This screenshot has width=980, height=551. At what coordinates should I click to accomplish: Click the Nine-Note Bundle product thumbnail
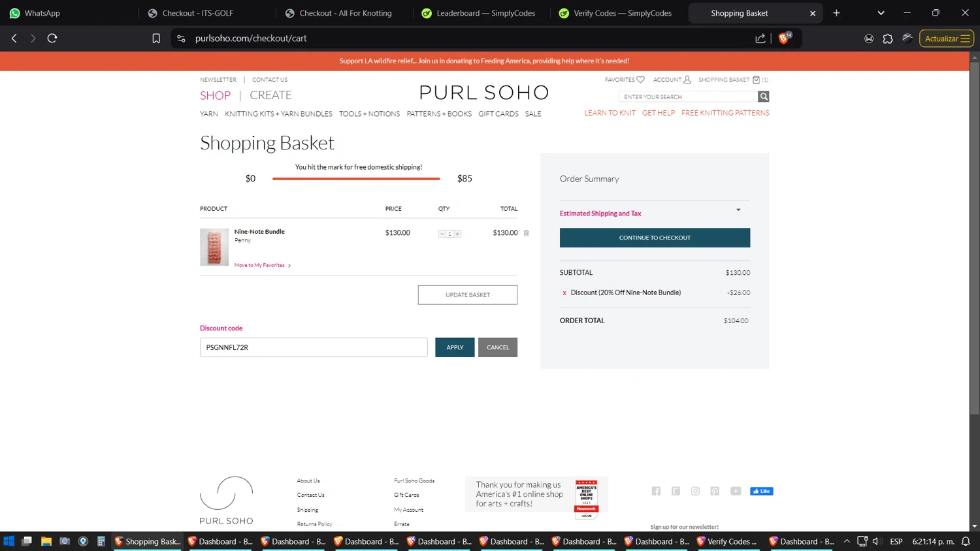214,247
